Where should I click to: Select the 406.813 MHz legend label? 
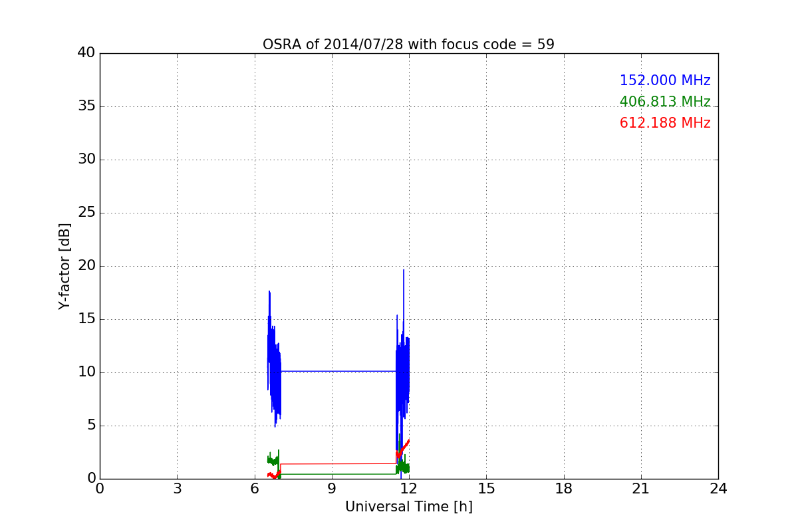pos(665,102)
